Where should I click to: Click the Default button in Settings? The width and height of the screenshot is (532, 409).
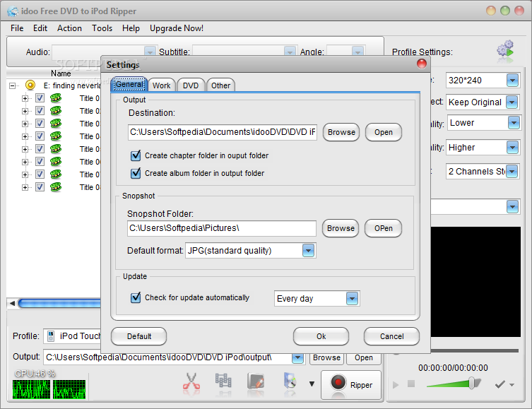[139, 336]
